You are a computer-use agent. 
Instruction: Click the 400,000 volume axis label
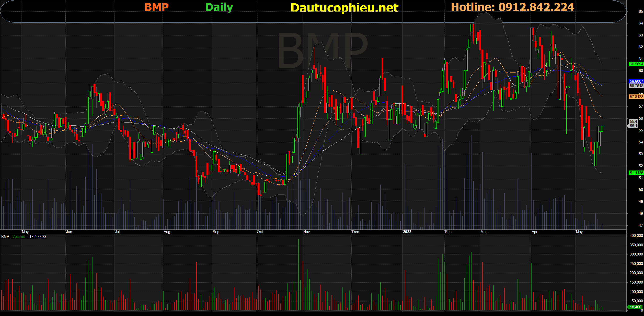click(x=636, y=236)
